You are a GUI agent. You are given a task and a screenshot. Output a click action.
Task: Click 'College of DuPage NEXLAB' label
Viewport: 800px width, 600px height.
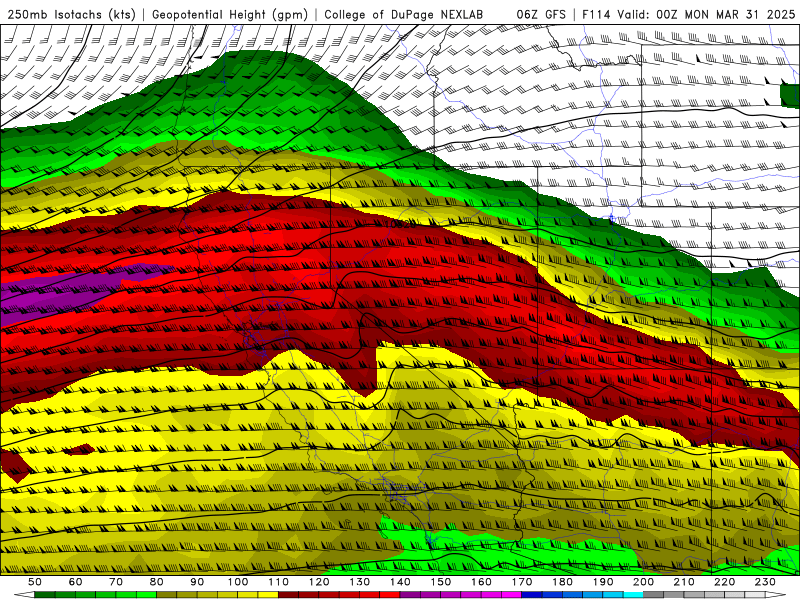(404, 15)
